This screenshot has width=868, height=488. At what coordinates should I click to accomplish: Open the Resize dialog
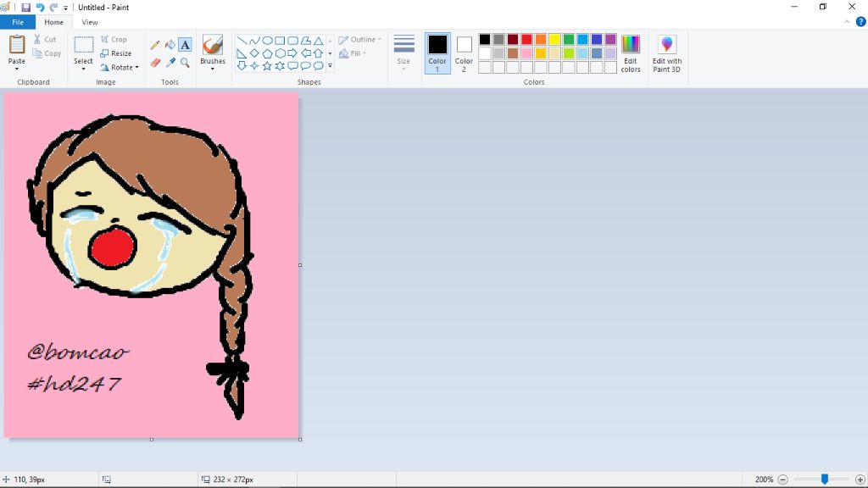coord(115,53)
